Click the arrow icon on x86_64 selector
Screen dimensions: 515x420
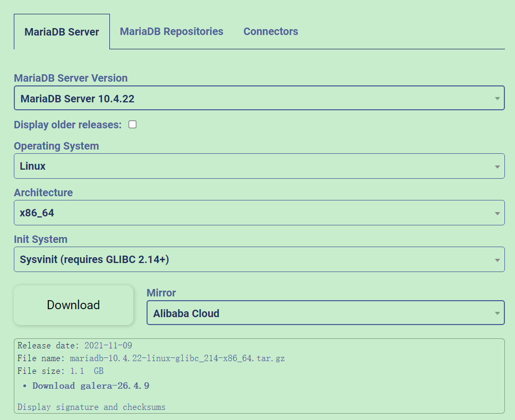tap(497, 213)
